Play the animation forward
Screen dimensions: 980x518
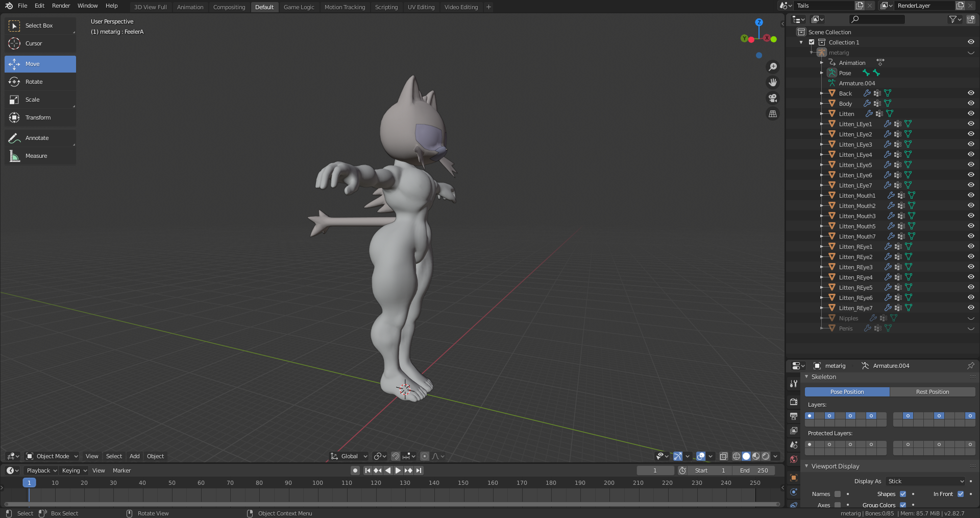coord(398,470)
